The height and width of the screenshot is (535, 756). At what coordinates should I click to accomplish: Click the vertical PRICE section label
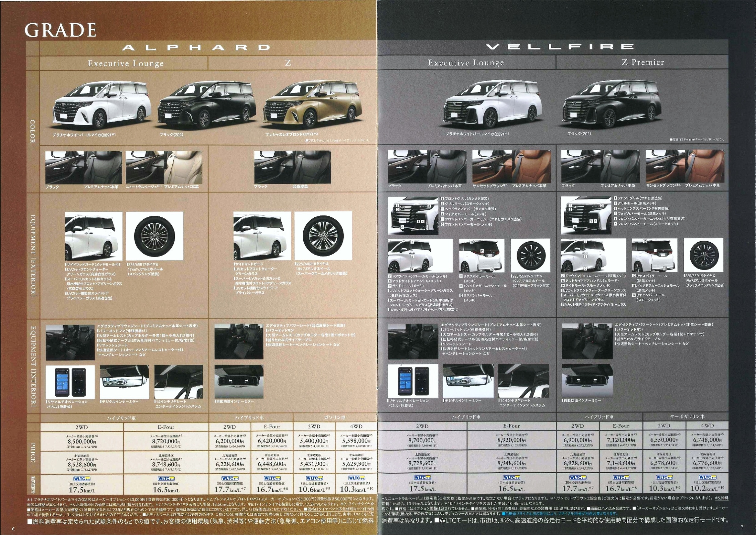pyautogui.click(x=32, y=452)
